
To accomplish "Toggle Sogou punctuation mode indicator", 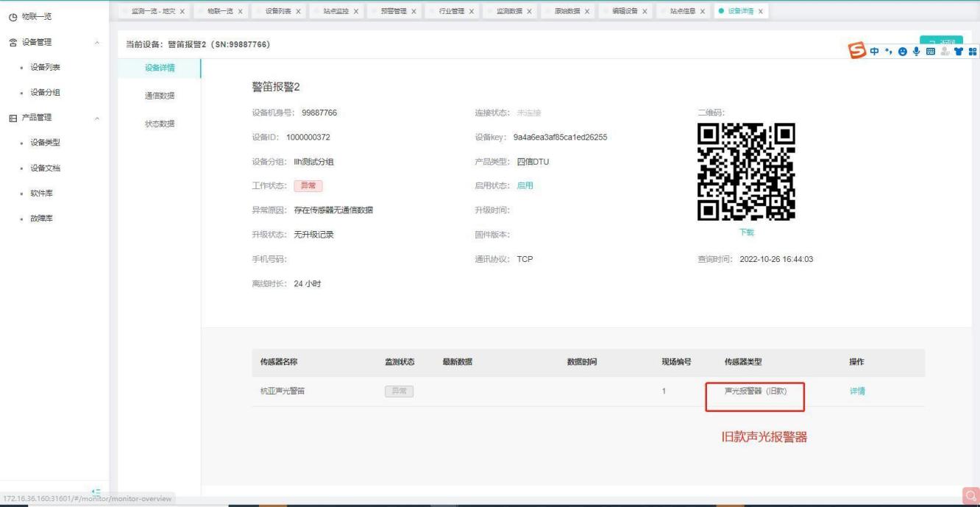I will pyautogui.click(x=888, y=52).
